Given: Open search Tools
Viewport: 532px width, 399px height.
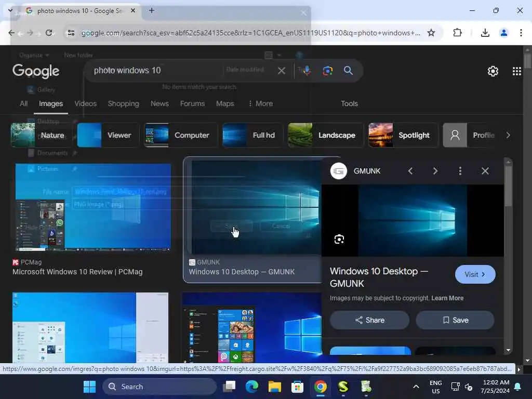Looking at the screenshot, I should click(349, 103).
